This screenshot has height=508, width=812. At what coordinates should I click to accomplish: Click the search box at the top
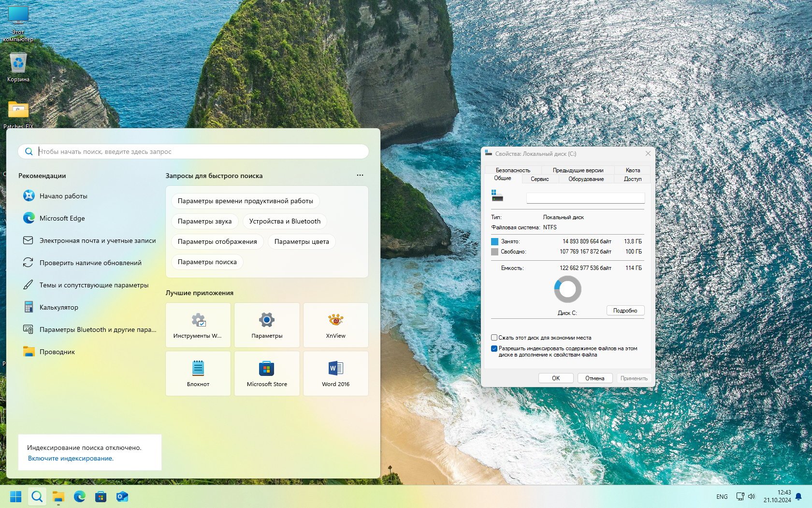[193, 151]
